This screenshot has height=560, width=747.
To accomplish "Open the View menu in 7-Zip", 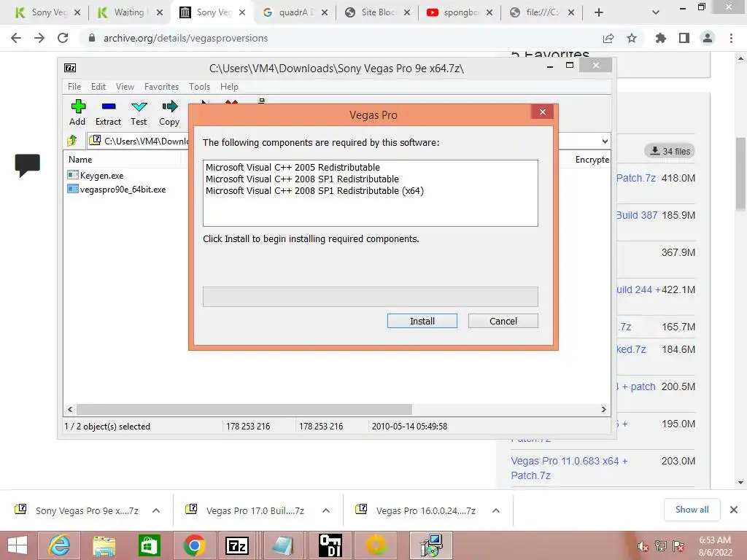I will pos(125,87).
